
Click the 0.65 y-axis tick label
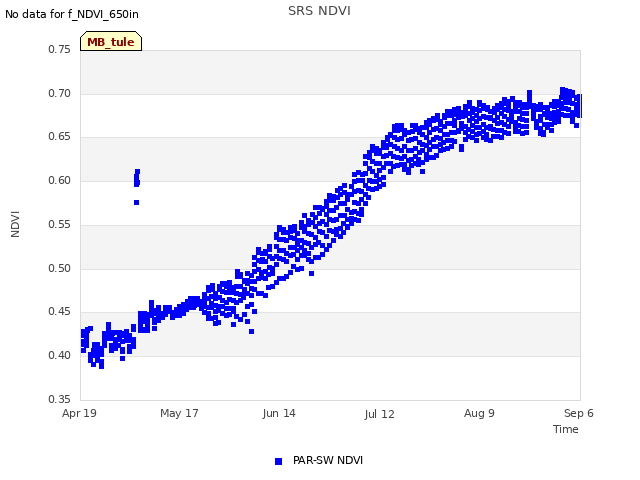pyautogui.click(x=60, y=137)
